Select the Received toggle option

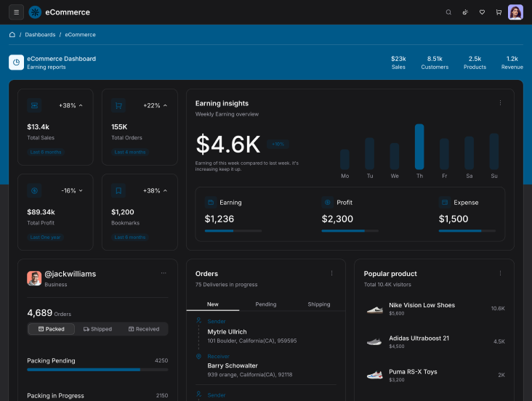coord(144,329)
